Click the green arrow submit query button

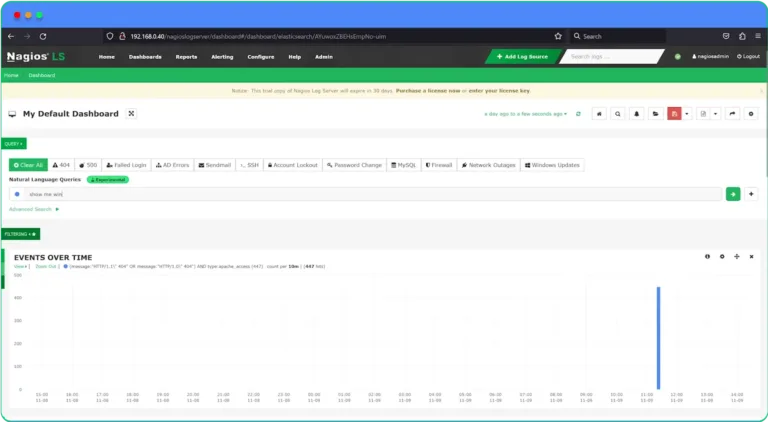coord(733,194)
